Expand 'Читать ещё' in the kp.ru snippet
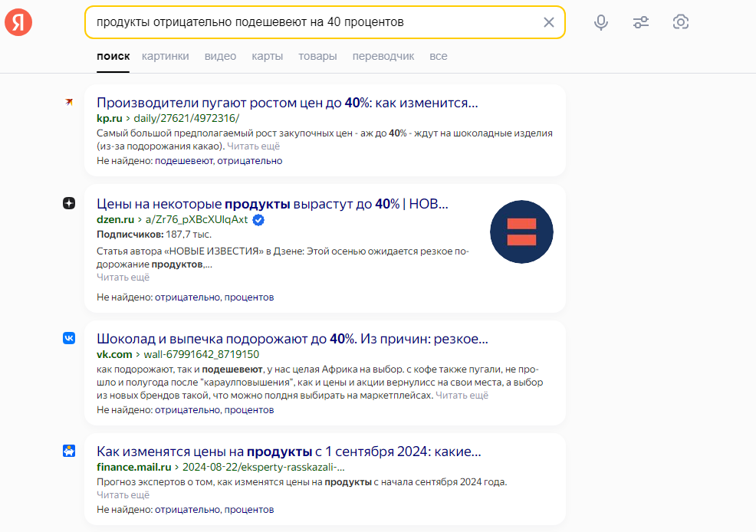The image size is (756, 532). [253, 146]
